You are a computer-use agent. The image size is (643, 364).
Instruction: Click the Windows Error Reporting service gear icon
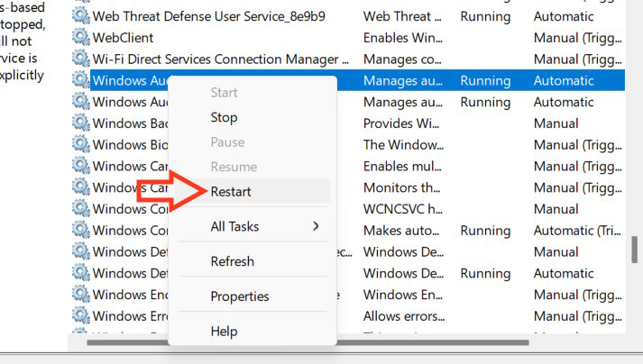[x=81, y=316]
